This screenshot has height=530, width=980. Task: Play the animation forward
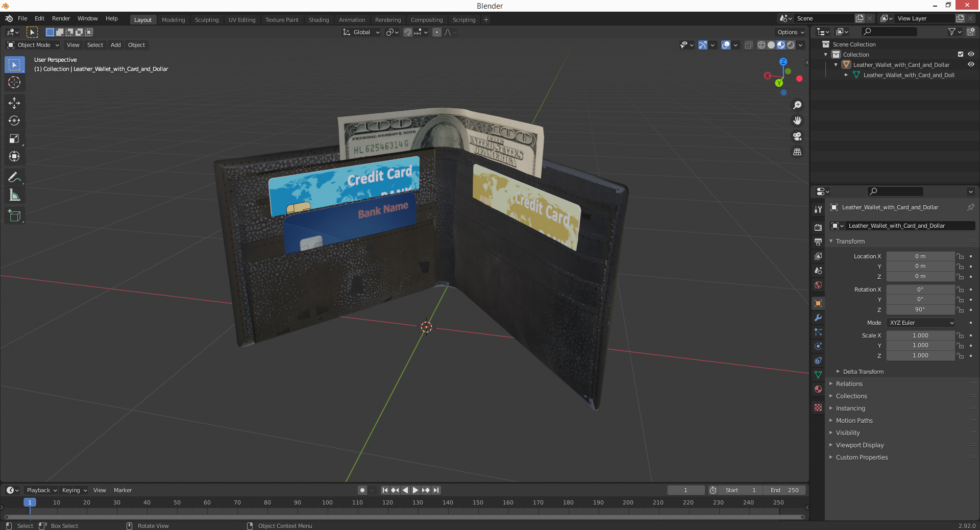click(415, 490)
